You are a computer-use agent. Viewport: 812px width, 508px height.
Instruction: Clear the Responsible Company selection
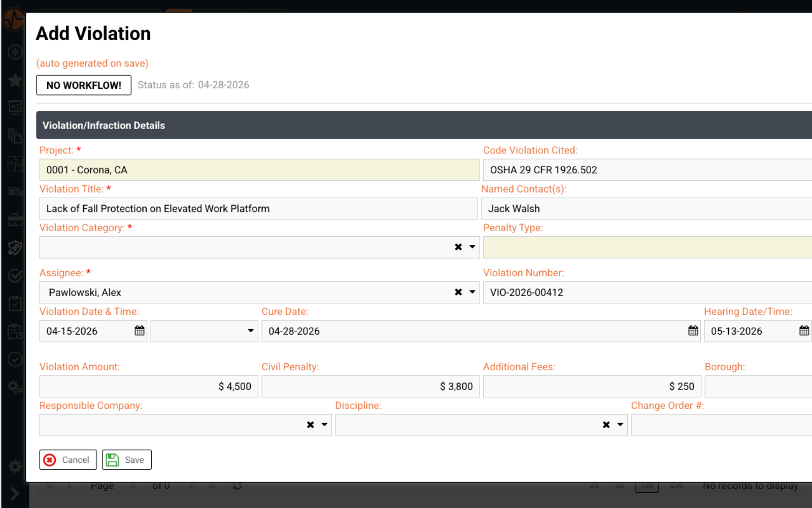tap(310, 425)
